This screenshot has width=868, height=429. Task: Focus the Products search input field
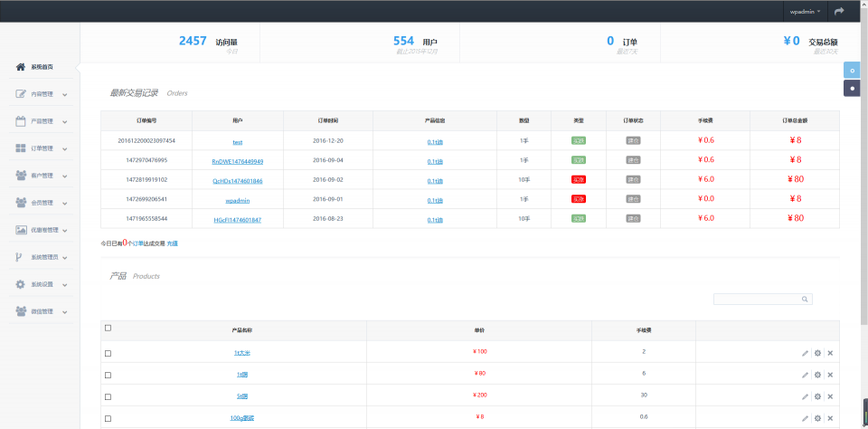click(763, 300)
